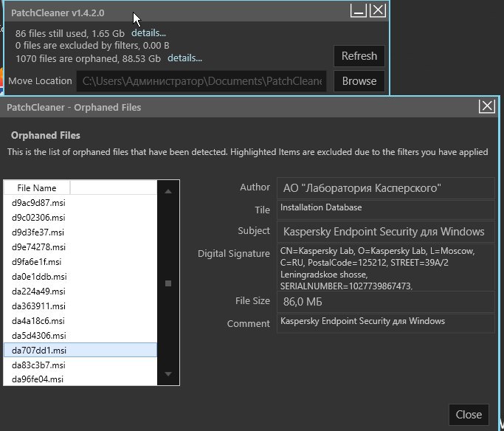Viewport: 504px width, 431px height.
Task: Select d9ac9d87.msi in the list
Action: tap(80, 203)
